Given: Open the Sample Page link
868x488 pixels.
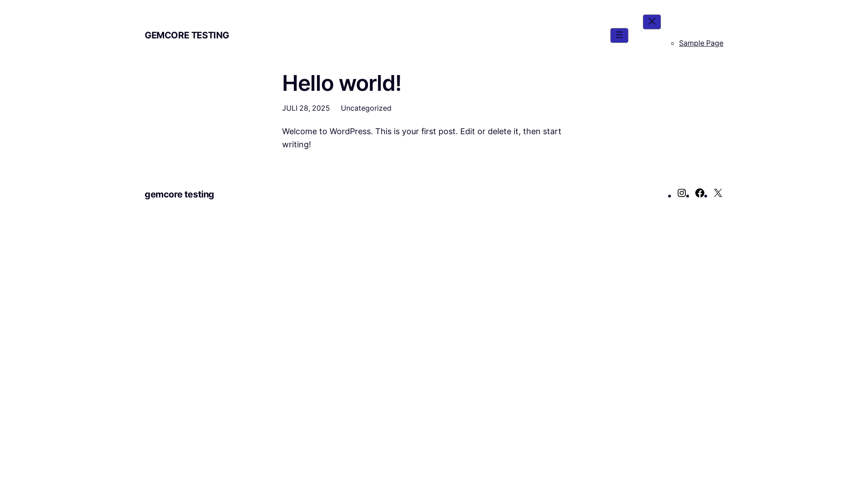Looking at the screenshot, I should pos(701,43).
